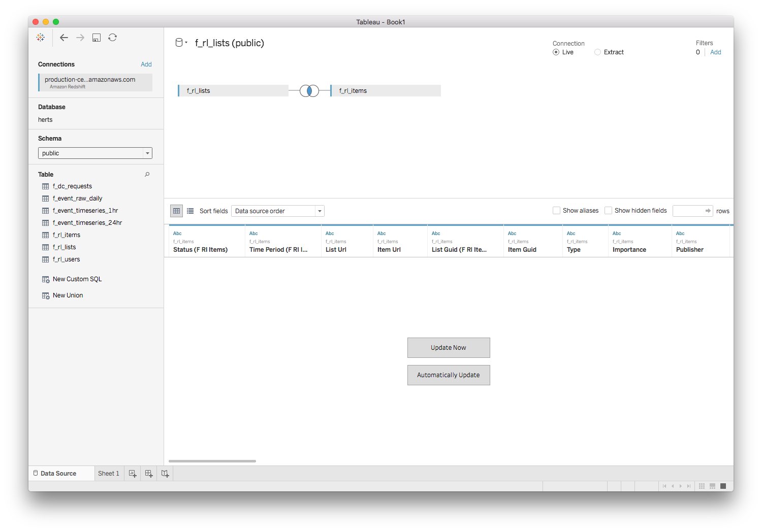Open the data source actions menu arrow
The width and height of the screenshot is (762, 532).
click(186, 43)
